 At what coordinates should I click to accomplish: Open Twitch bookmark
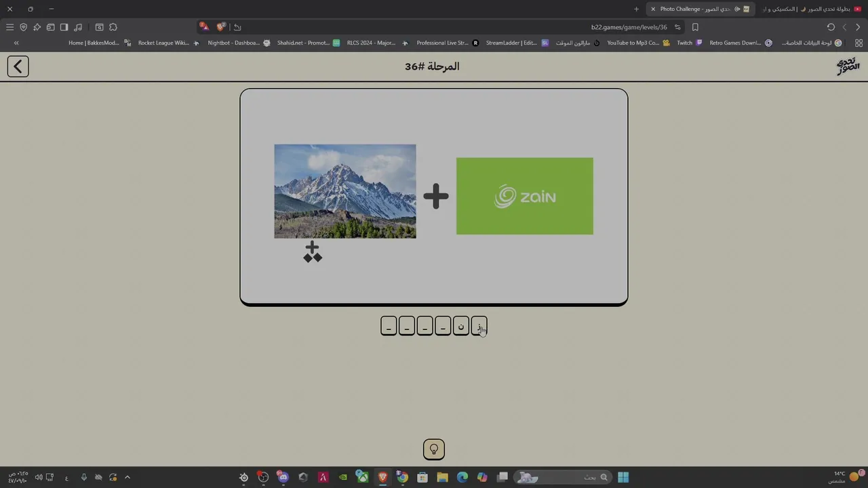689,43
